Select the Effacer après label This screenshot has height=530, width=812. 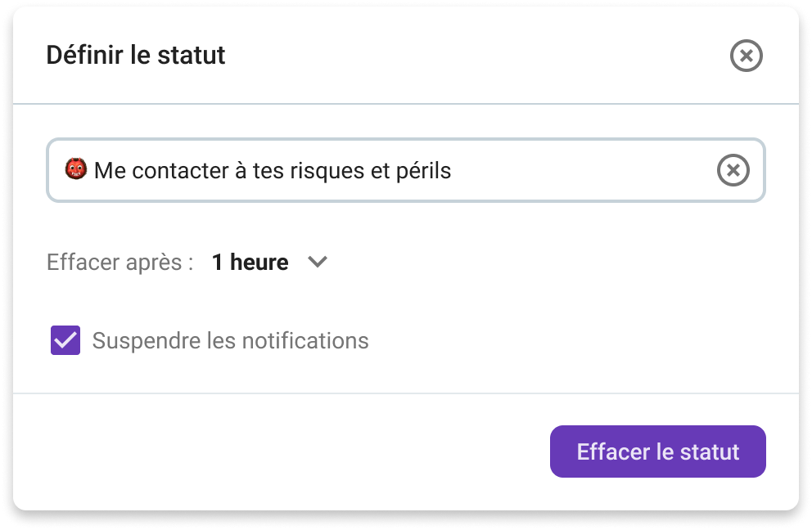click(115, 262)
